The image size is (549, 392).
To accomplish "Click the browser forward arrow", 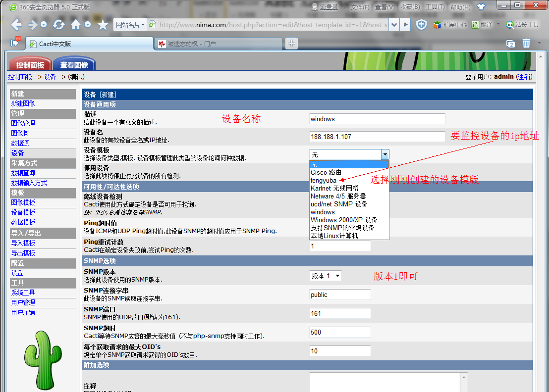I will point(33,25).
